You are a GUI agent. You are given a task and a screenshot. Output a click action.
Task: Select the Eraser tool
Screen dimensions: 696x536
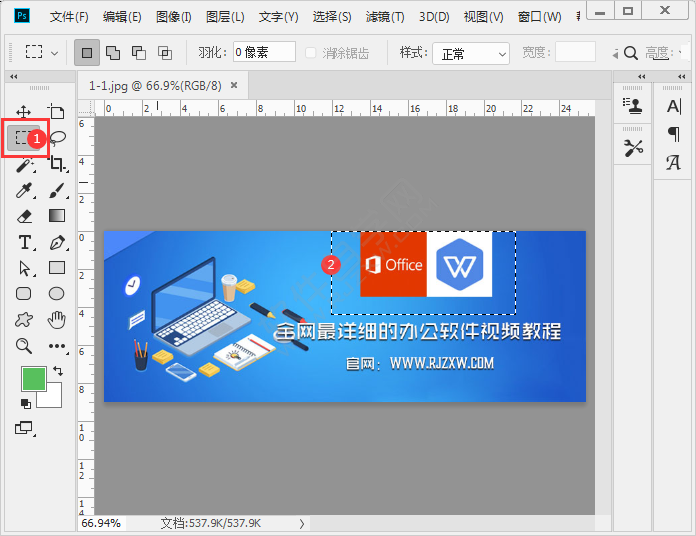24,216
